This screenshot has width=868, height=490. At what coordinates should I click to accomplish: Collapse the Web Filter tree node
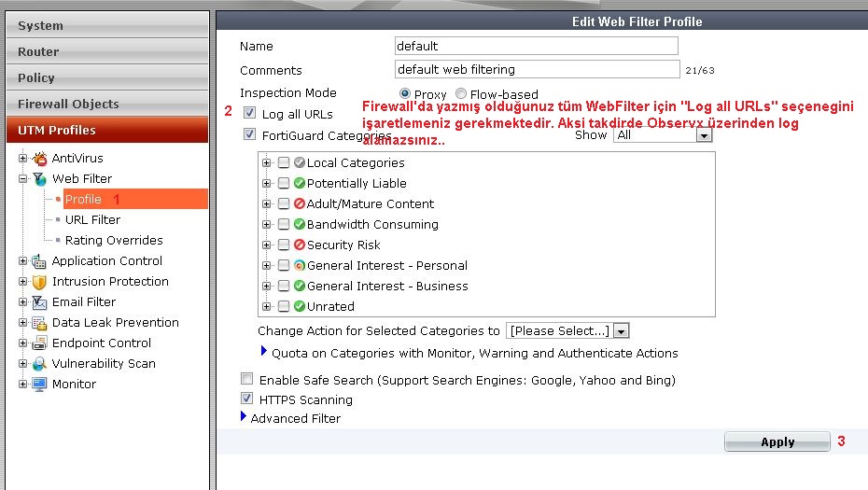click(22, 179)
